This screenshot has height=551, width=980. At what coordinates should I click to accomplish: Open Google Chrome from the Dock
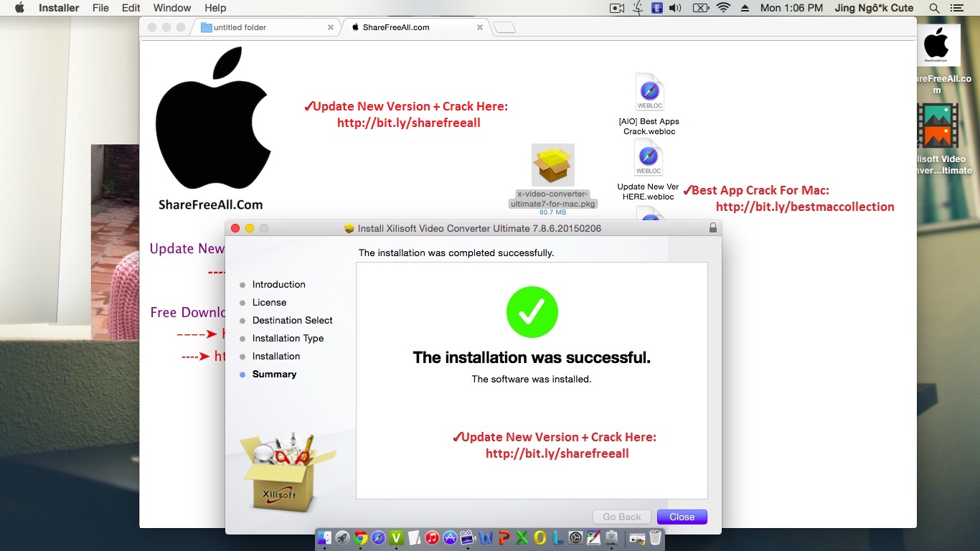coord(360,537)
